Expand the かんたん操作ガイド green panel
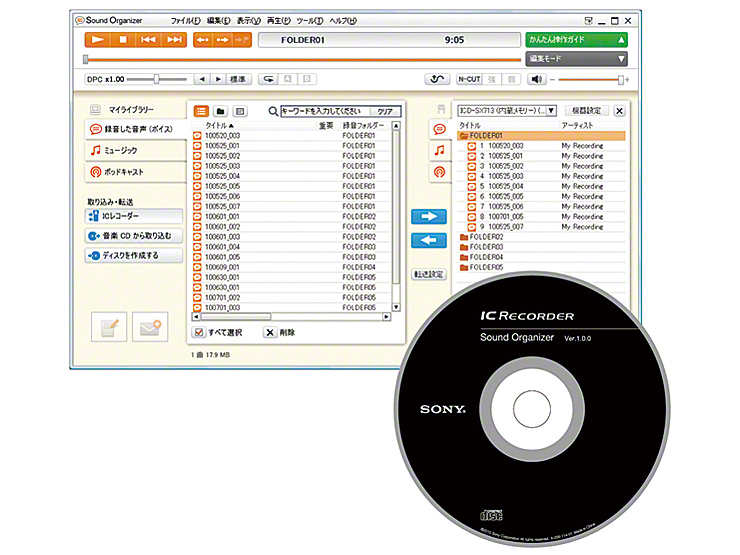The width and height of the screenshot is (740, 555). 576,39
